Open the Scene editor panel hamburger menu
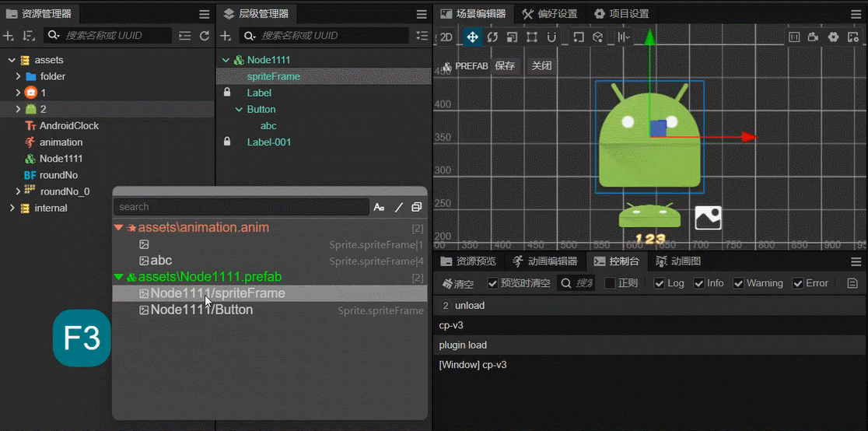Viewport: 868px width, 431px height. click(x=856, y=15)
